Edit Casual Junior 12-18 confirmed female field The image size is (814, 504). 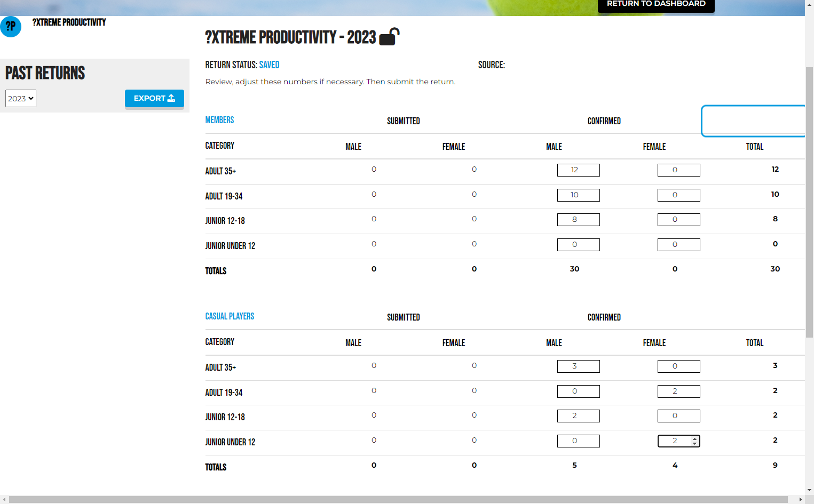(x=679, y=416)
